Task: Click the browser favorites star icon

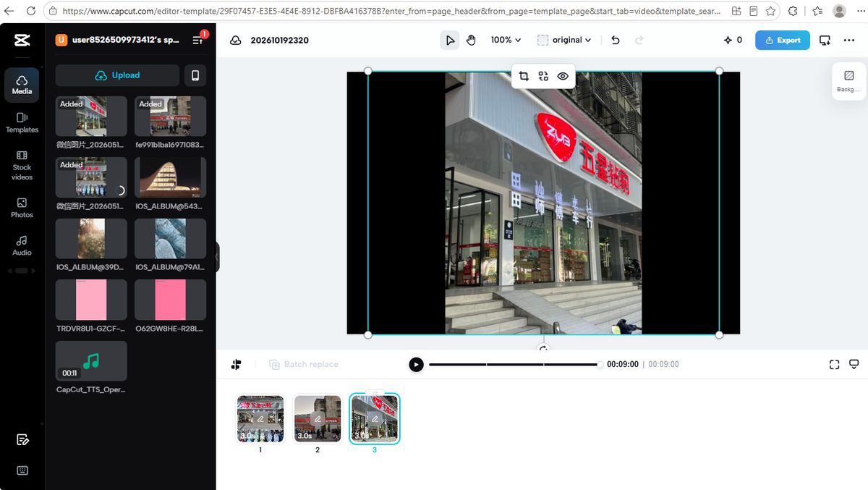Action: 771,11
